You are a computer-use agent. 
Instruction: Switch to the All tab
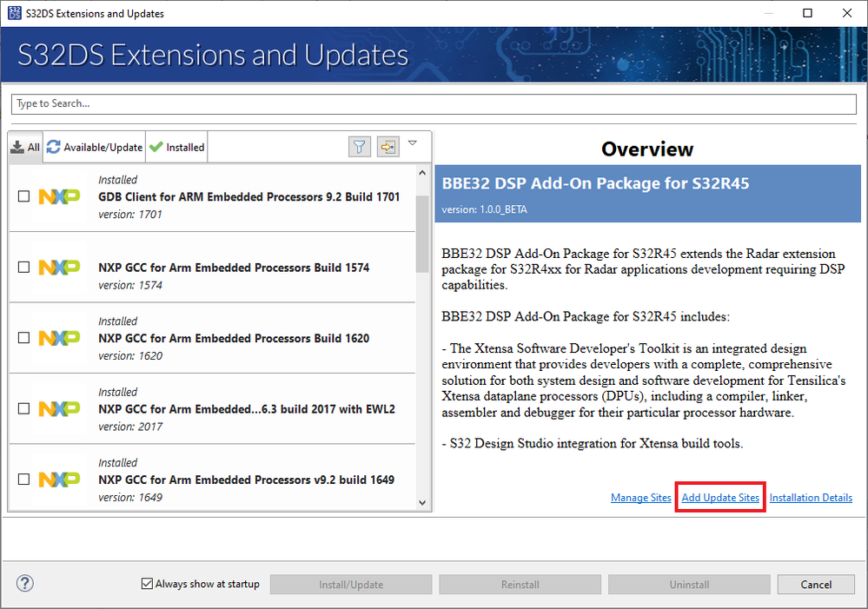click(25, 148)
